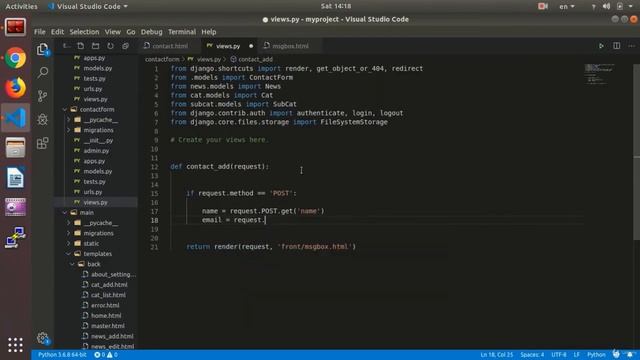The height and width of the screenshot is (360, 640).
Task: Open the Visual Studio Code app menu
Action: tap(87, 7)
